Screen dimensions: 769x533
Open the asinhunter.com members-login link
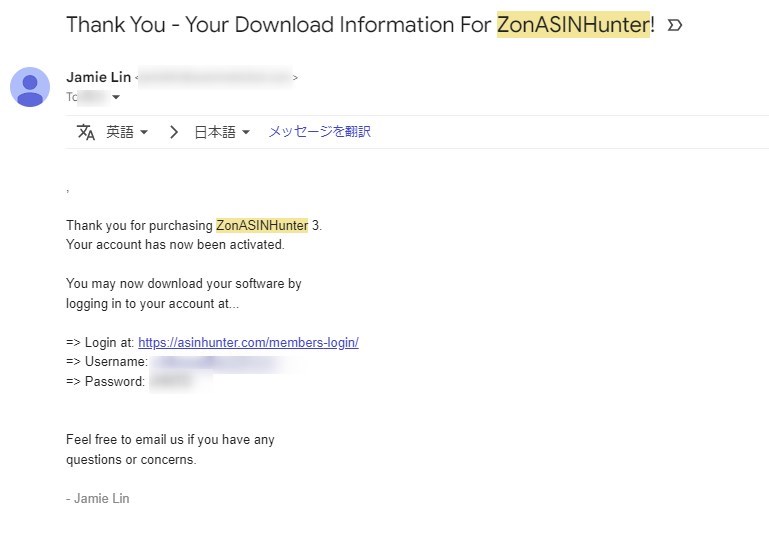point(248,342)
